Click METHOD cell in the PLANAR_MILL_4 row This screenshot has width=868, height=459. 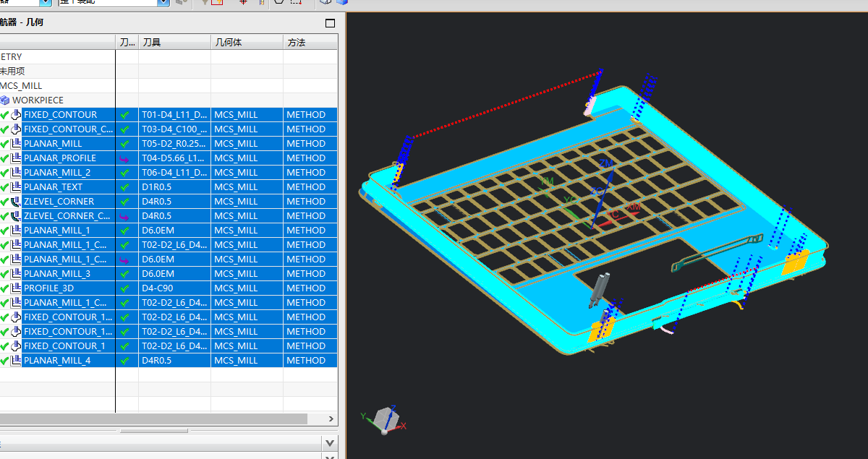[x=310, y=361]
